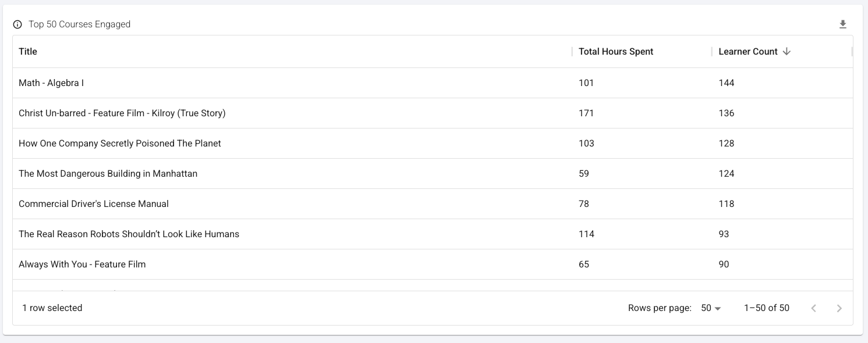
Task: Click the Always With You Feature Film row
Action: (x=82, y=265)
